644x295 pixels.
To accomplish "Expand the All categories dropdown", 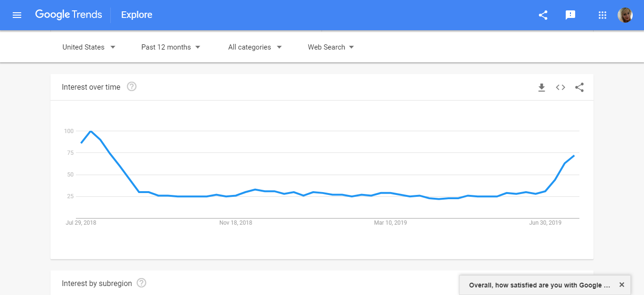I will pyautogui.click(x=255, y=47).
